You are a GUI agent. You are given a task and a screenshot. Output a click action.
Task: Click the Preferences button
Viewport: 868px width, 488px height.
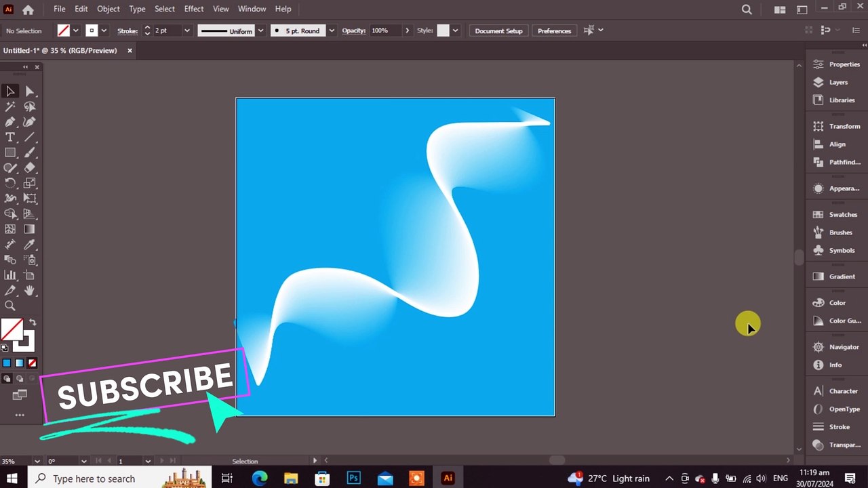tap(554, 30)
